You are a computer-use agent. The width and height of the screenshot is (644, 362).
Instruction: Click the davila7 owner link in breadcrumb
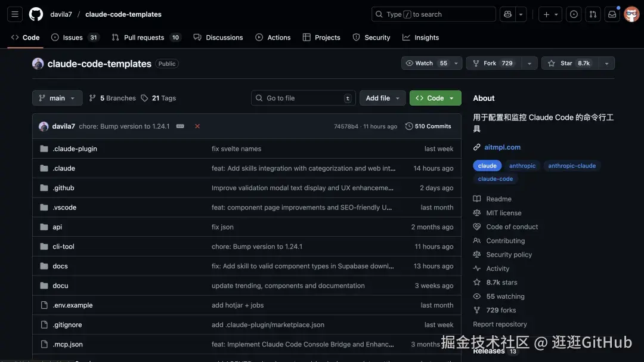click(61, 14)
